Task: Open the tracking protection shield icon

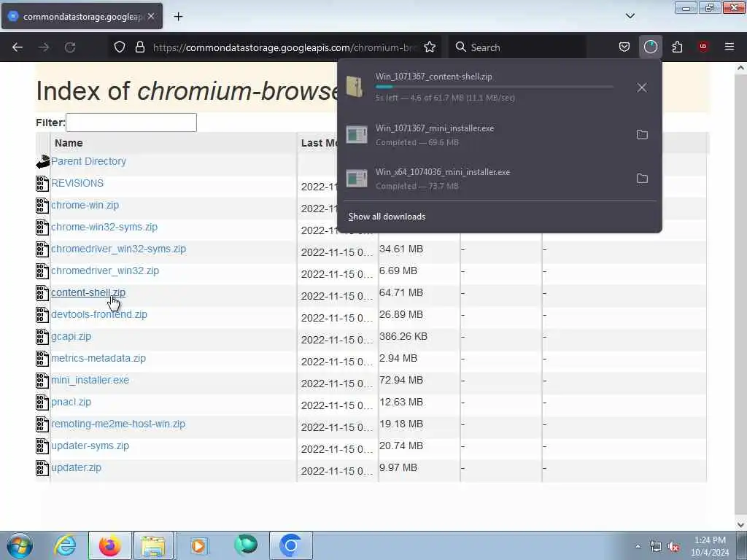Action: [120, 47]
